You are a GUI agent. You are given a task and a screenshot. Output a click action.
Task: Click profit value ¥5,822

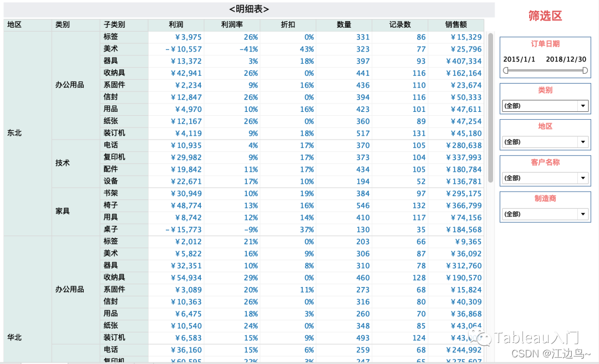[x=189, y=254]
